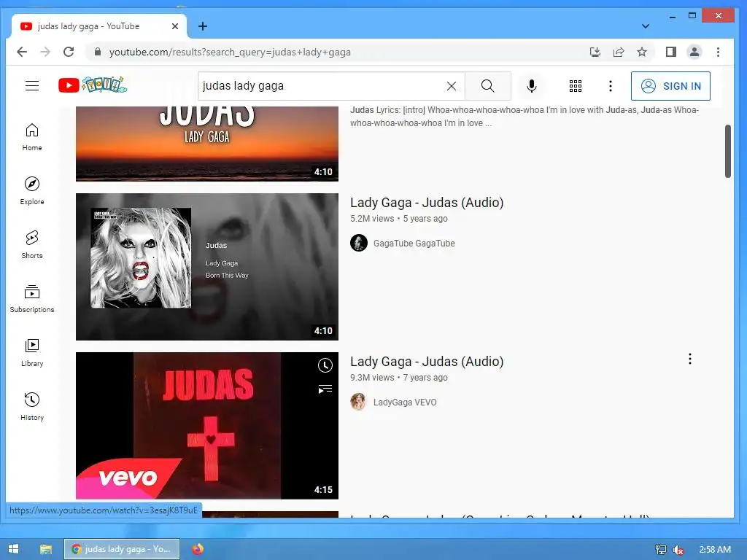Close the judas lady gaga tab
Image resolution: width=747 pixels, height=560 pixels.
coord(175,26)
